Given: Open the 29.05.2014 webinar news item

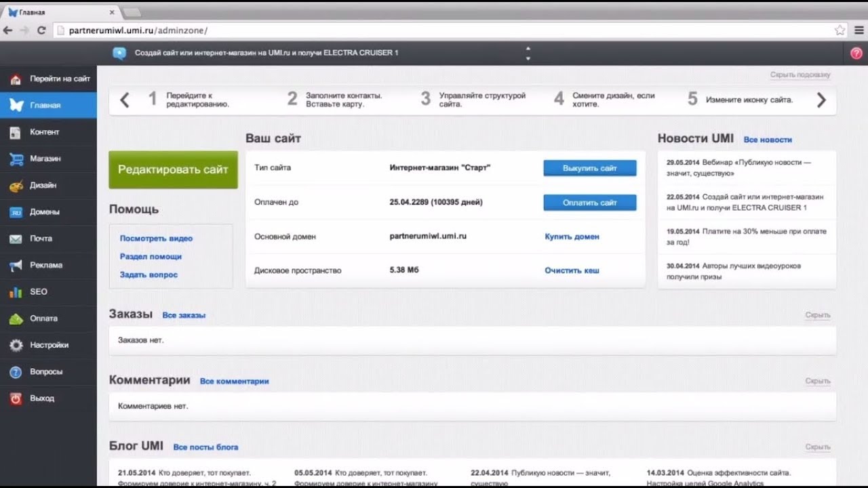Looking at the screenshot, I should (x=738, y=168).
